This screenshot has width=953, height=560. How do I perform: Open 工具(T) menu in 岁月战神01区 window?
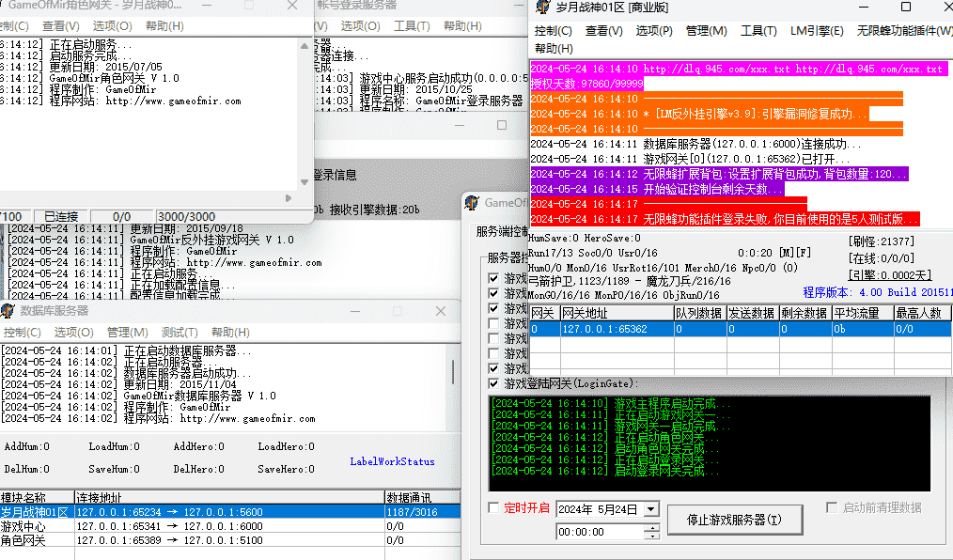(x=758, y=31)
